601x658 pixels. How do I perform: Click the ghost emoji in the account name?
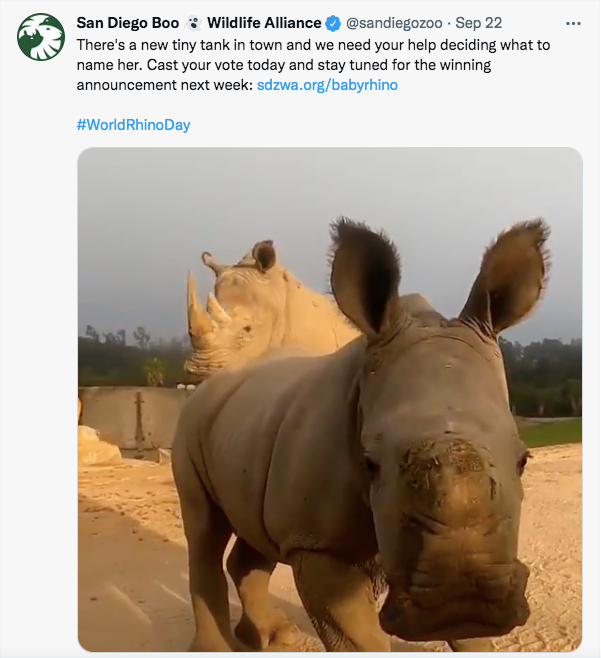click(x=193, y=23)
